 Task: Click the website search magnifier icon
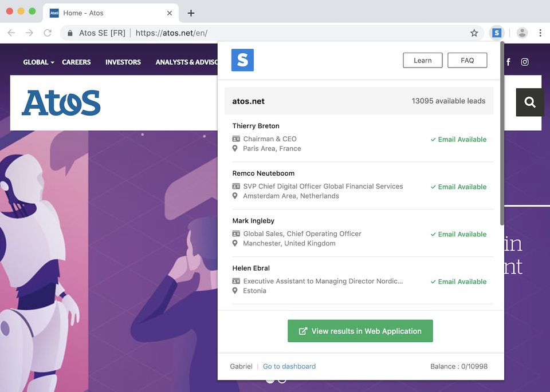(530, 102)
